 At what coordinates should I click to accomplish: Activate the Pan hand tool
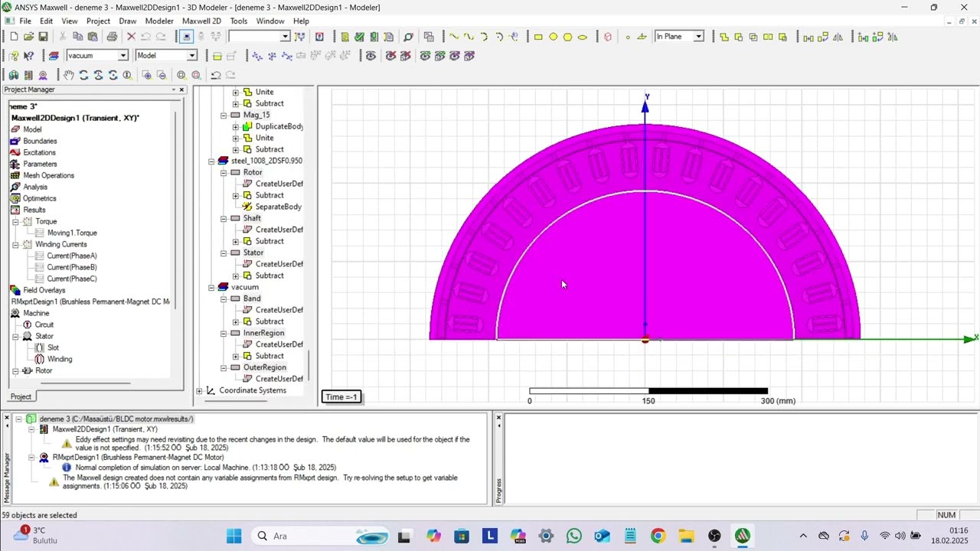point(69,75)
